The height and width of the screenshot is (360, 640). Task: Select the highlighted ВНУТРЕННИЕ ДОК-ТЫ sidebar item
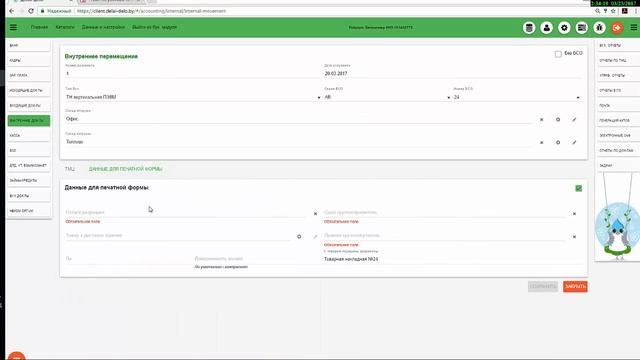point(29,120)
